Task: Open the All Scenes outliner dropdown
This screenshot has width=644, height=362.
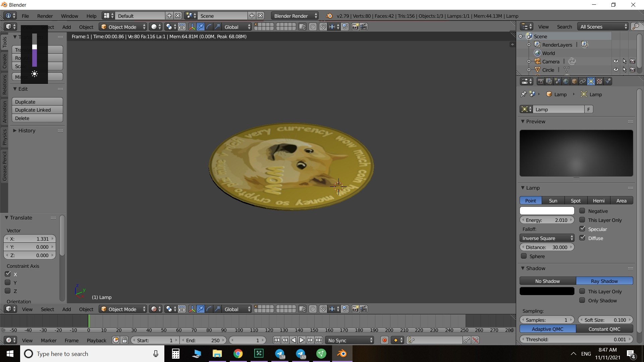Action: click(x=603, y=26)
